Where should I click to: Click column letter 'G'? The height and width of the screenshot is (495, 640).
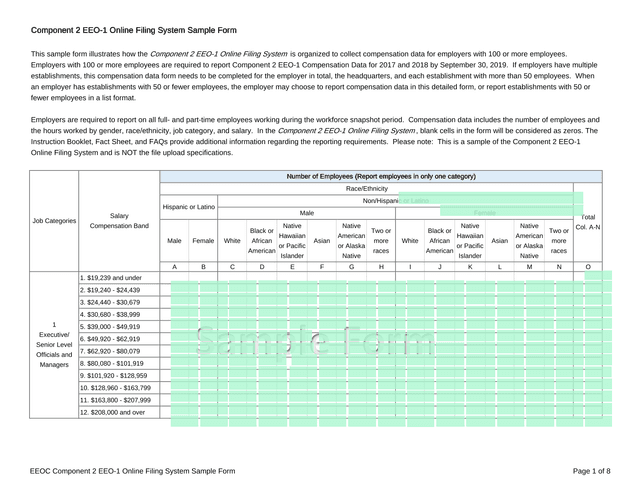pyautogui.click(x=351, y=267)
